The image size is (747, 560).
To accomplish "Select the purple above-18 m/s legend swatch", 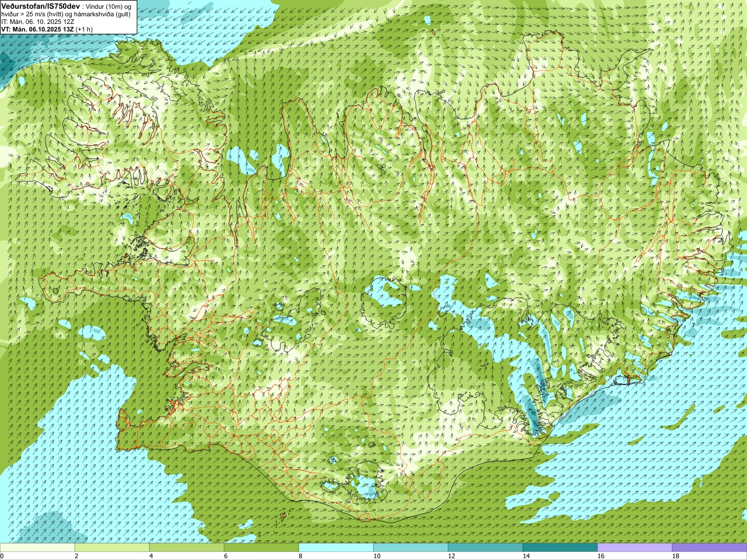I will (710, 548).
